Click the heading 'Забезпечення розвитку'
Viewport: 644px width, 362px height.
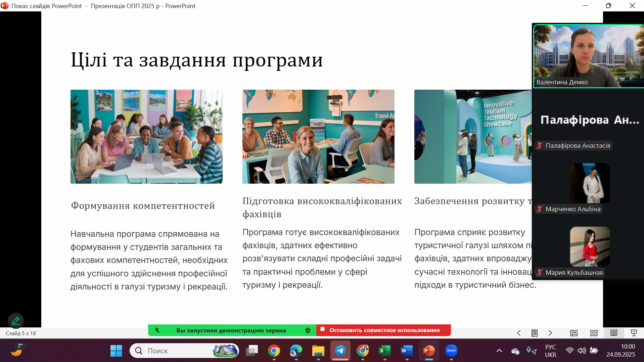point(469,201)
